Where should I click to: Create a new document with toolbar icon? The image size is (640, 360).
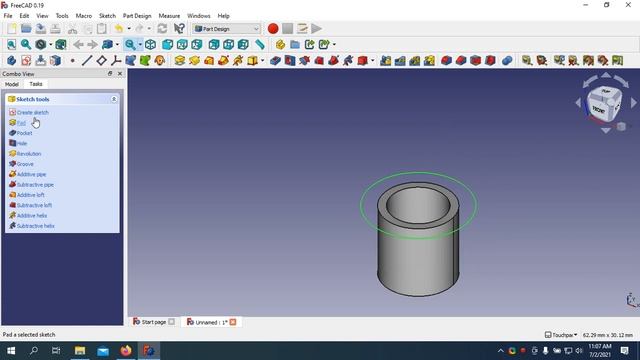click(11, 29)
